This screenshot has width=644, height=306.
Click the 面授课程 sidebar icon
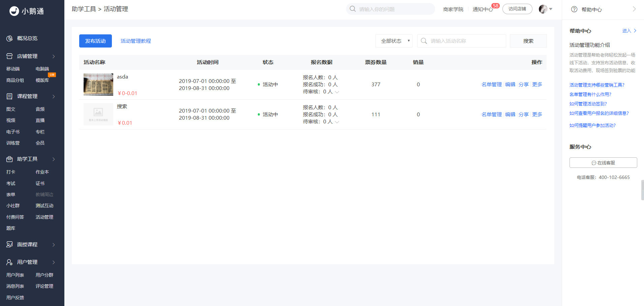pos(9,245)
